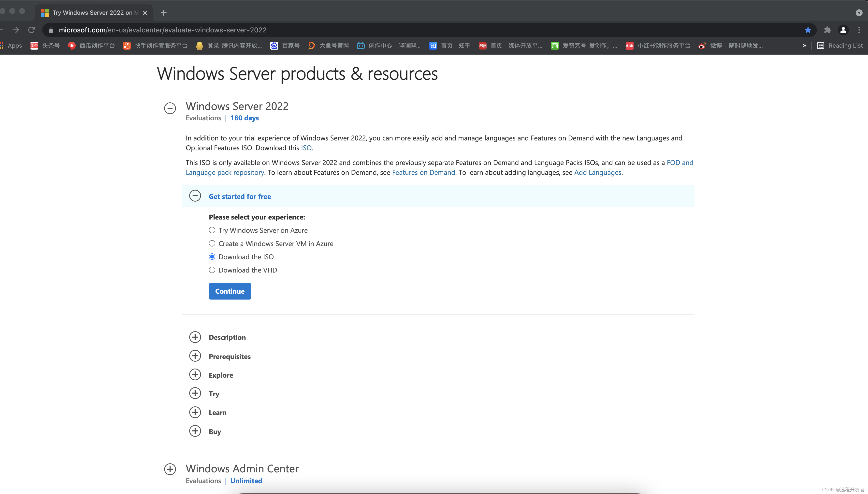
Task: Click the Windows Admin Center heading
Action: click(242, 468)
